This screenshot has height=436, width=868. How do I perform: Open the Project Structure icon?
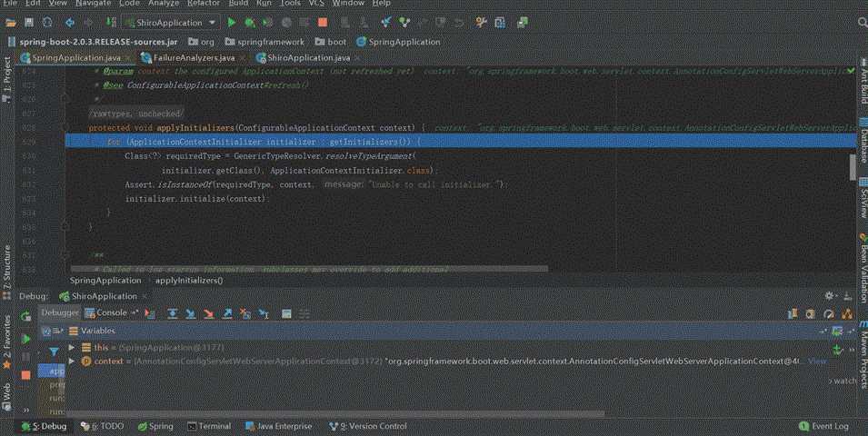point(499,23)
